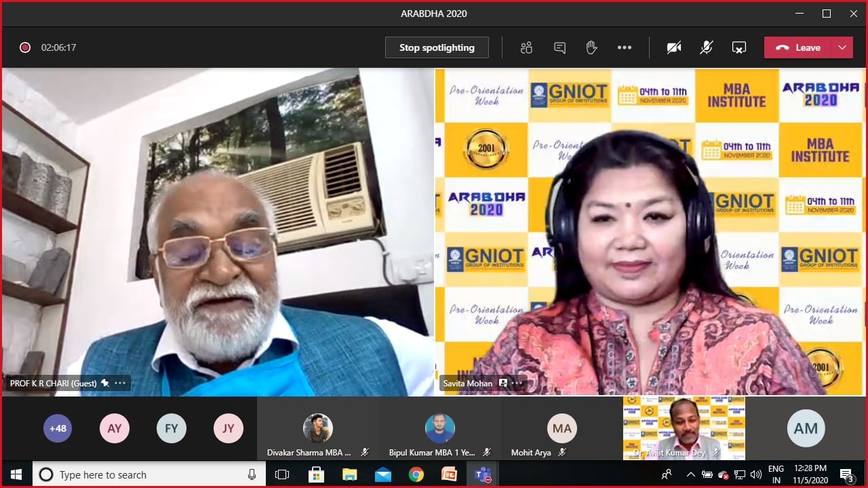The width and height of the screenshot is (868, 488).
Task: Open more options for Prof K R Chari
Action: [120, 383]
